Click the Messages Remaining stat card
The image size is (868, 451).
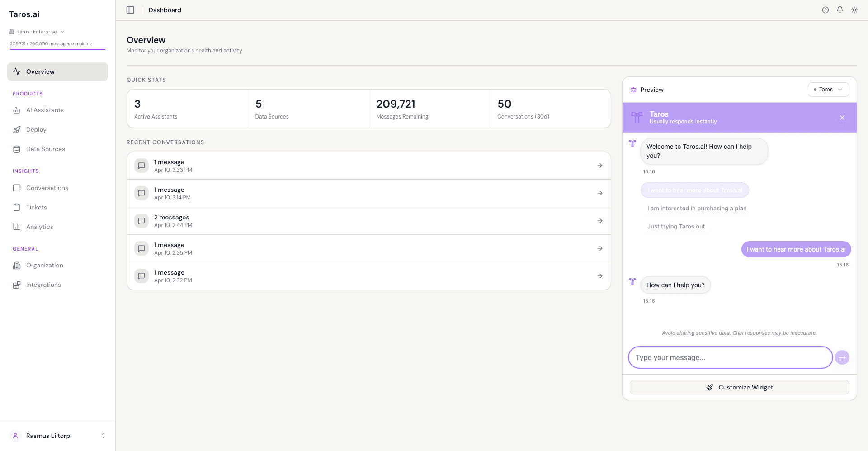pyautogui.click(x=429, y=109)
